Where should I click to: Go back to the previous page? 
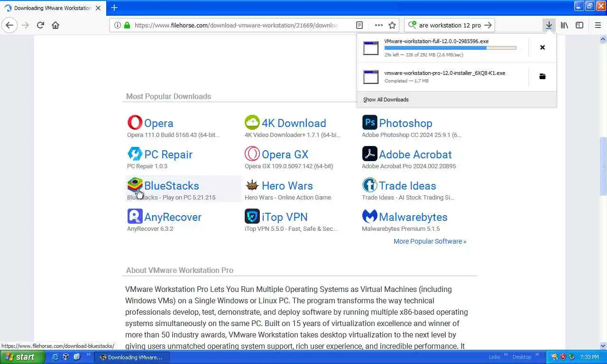9,25
